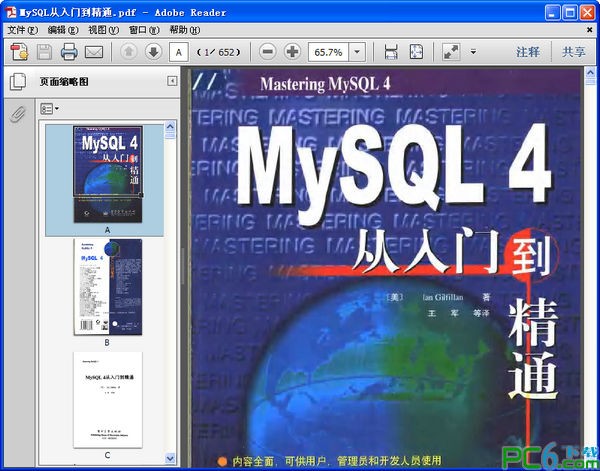
Task: Click the zoom percentage field 65.7%
Action: (328, 52)
